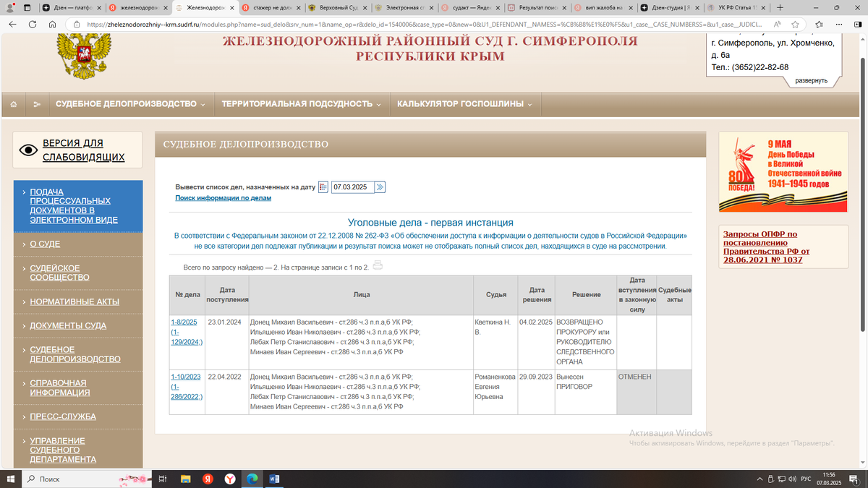
Task: Click the printer icon above results table
Action: 378,266
